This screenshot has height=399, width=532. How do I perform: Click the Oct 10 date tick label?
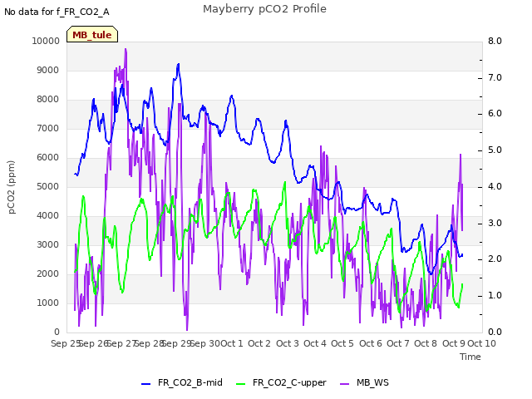pos(482,343)
